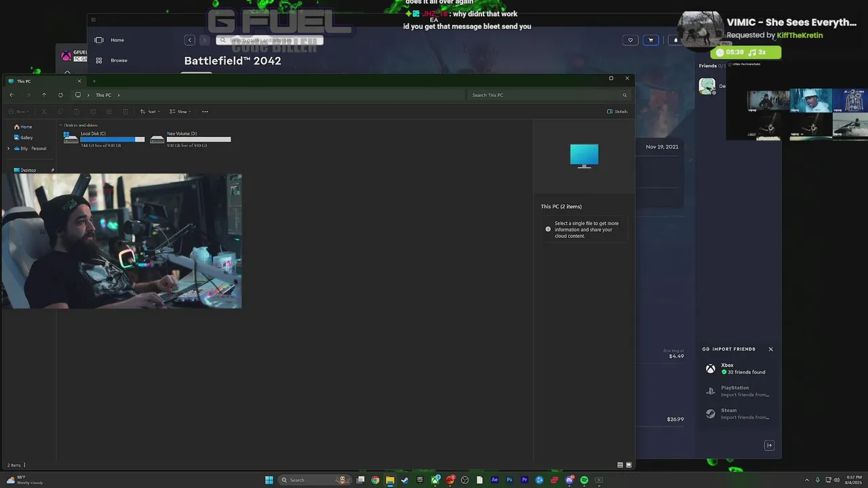The width and height of the screenshot is (868, 488).
Task: Open Photoshop from taskbar
Action: click(x=509, y=480)
